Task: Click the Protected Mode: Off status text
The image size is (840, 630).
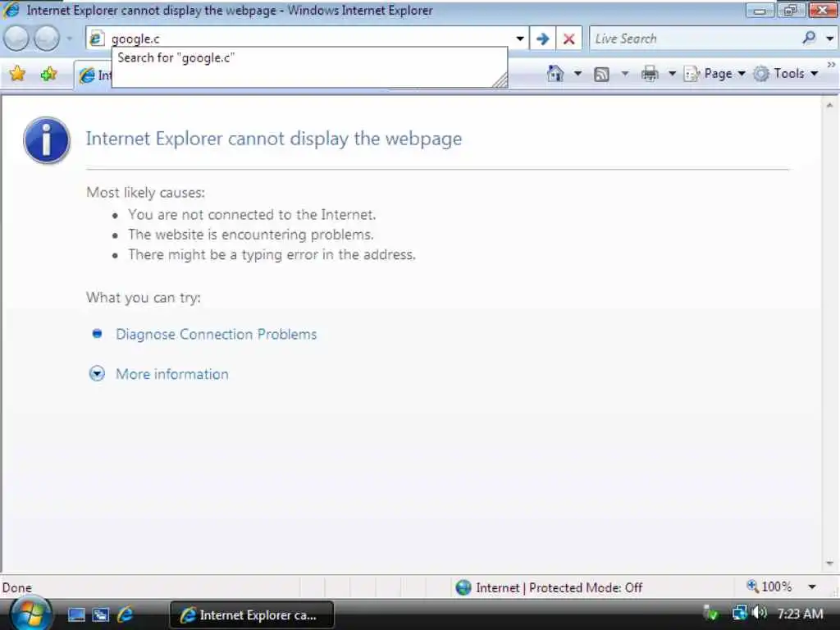Action: (x=586, y=587)
